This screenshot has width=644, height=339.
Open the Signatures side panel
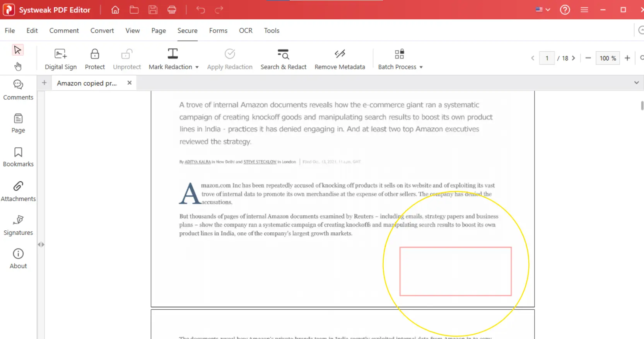18,225
